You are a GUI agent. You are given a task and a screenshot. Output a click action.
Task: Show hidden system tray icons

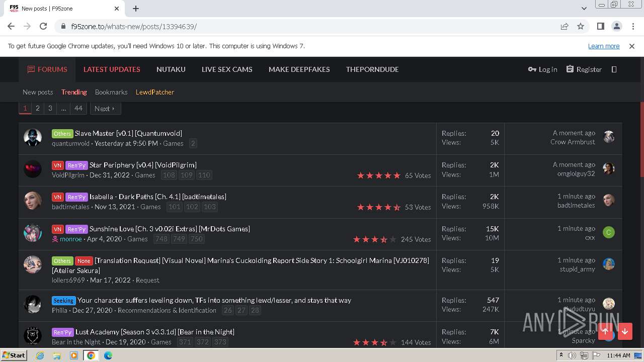561,355
